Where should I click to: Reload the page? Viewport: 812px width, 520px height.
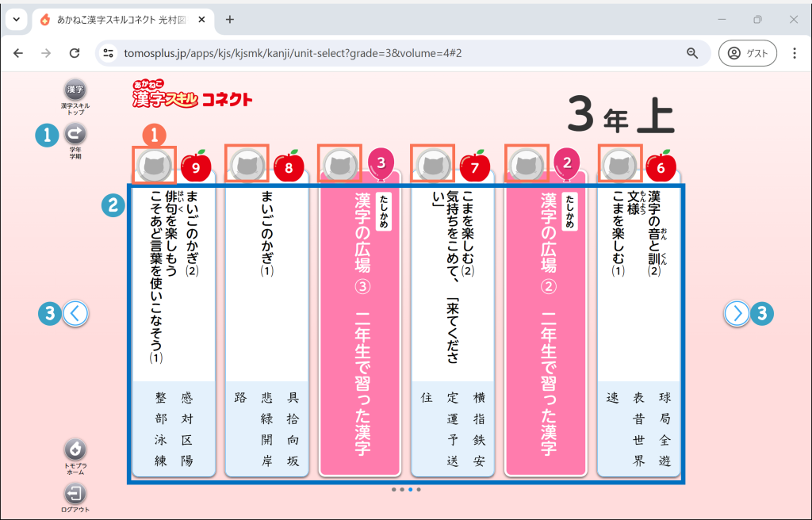click(x=75, y=53)
